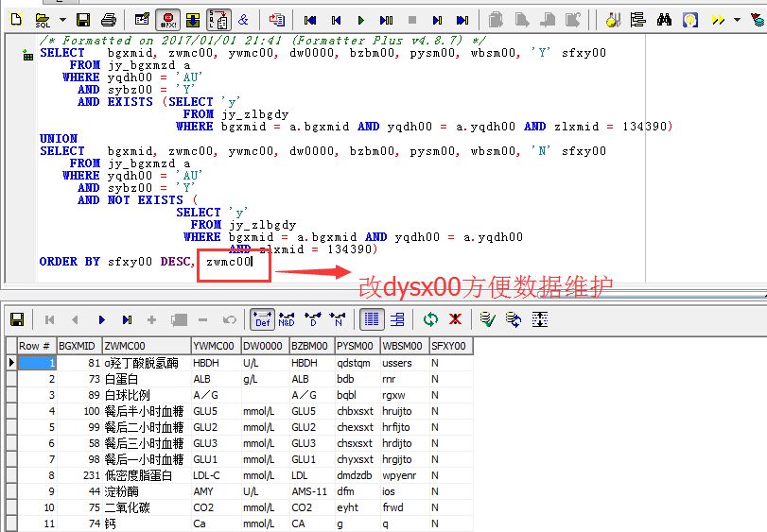767x532 pixels.
Task: Switch results to single-record form view
Action: point(397,320)
